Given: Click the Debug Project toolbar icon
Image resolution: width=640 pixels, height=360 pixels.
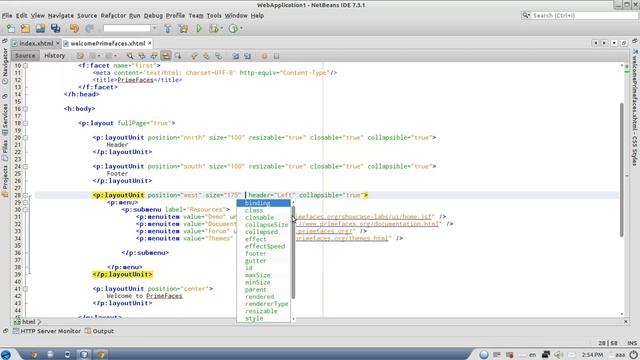Looking at the screenshot, I should pos(213,29).
